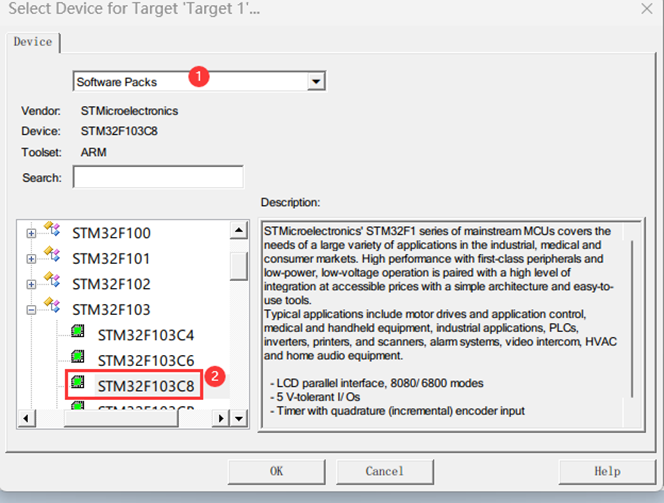The image size is (664, 503).
Task: Select STM32F102 in device tree
Action: coord(111,284)
